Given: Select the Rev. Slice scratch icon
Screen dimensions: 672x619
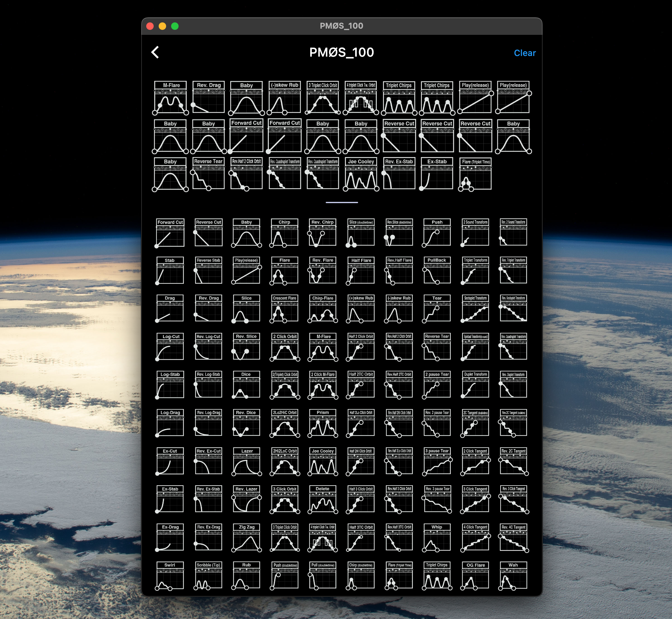Looking at the screenshot, I should pyautogui.click(x=246, y=347).
